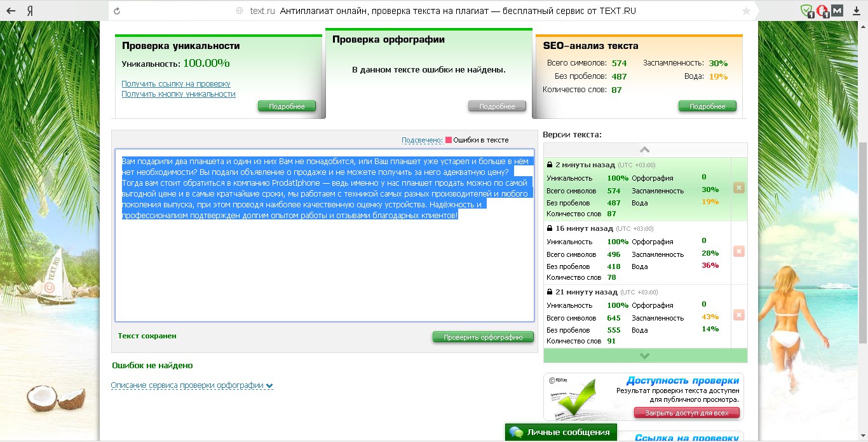Switch to Проверка уникальности tab

[180, 46]
